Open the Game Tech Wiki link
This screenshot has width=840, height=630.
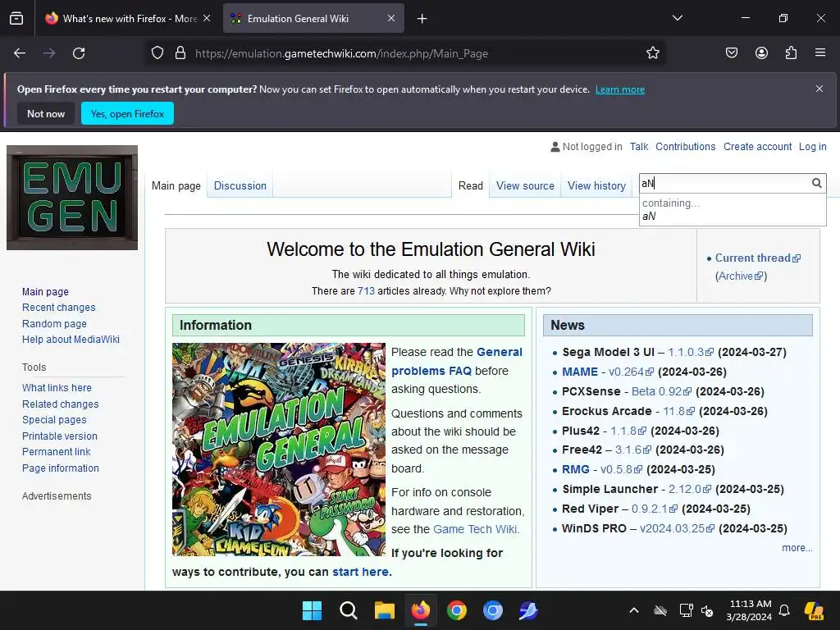477,529
